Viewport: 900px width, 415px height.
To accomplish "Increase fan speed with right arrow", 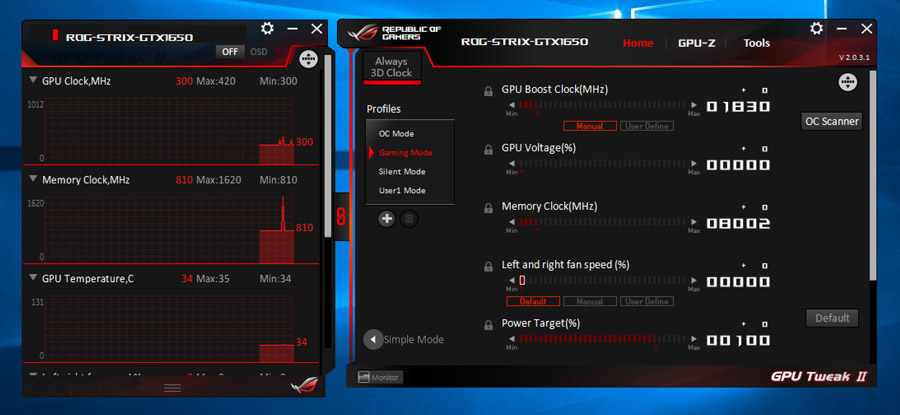I will coord(694,281).
